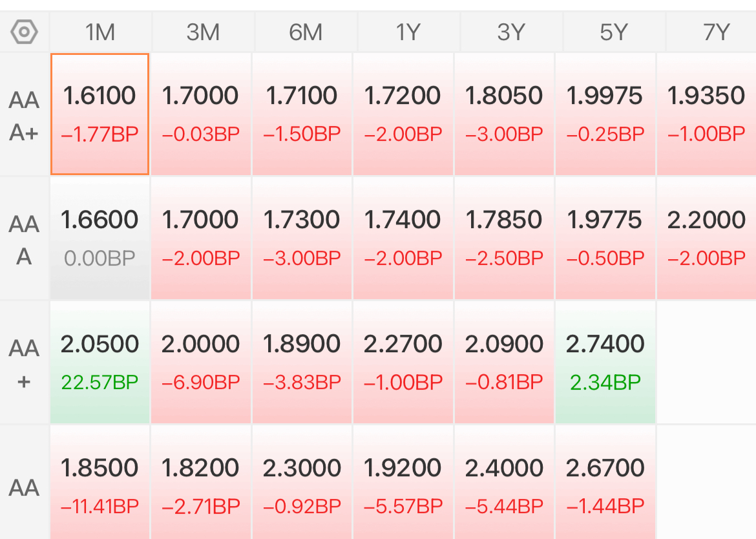Screen dimensions: 756x539
Task: Click the AAA+ row label
Action: click(24, 115)
